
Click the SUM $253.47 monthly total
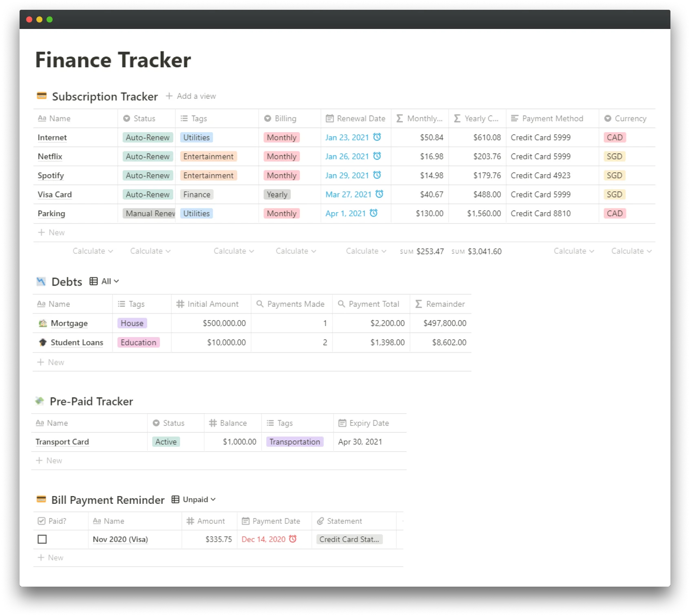(422, 251)
